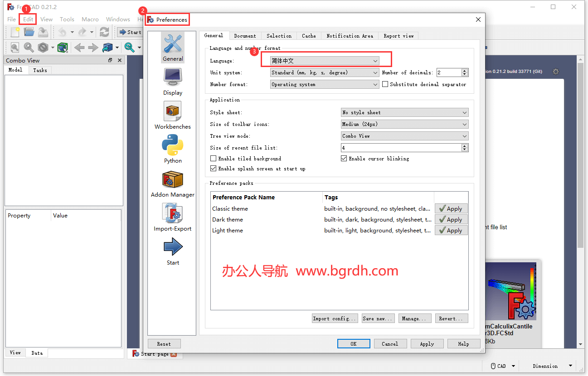
Task: Switch to the Notification Area tab
Action: (350, 36)
